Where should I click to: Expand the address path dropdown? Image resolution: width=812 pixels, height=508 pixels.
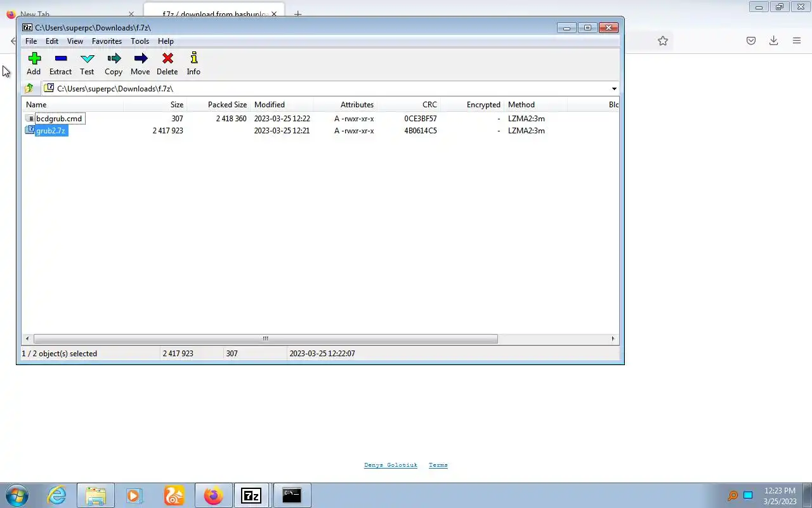click(614, 89)
